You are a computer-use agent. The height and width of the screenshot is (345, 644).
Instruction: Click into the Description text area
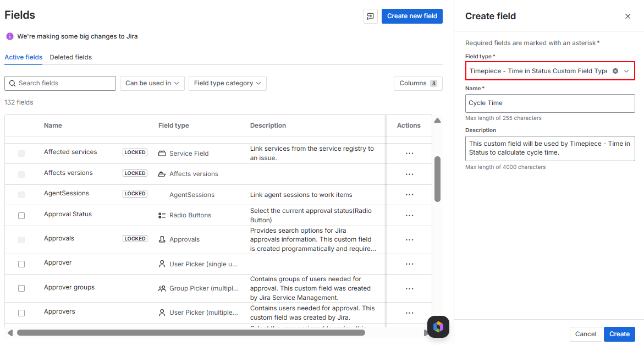click(550, 149)
